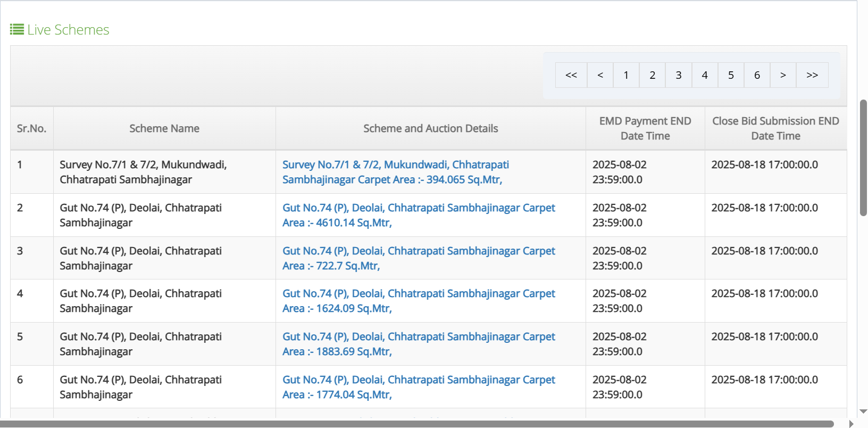The height and width of the screenshot is (428, 868).
Task: Open pagination page 1
Action: tap(626, 75)
